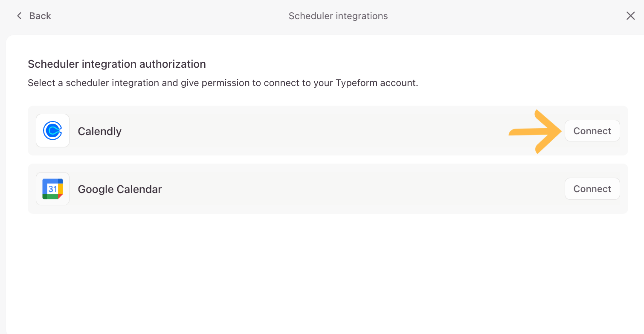Click the word Select in the description
The width and height of the screenshot is (644, 334).
[x=41, y=83]
